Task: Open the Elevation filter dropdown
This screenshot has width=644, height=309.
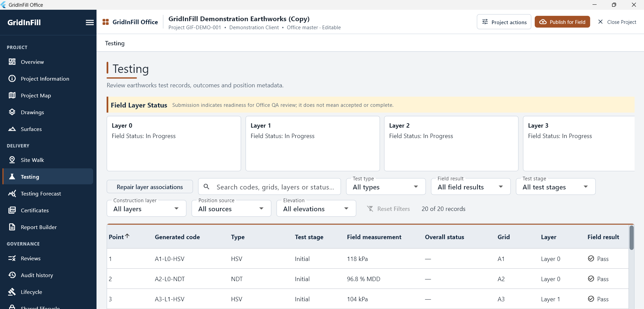Action: (316, 208)
